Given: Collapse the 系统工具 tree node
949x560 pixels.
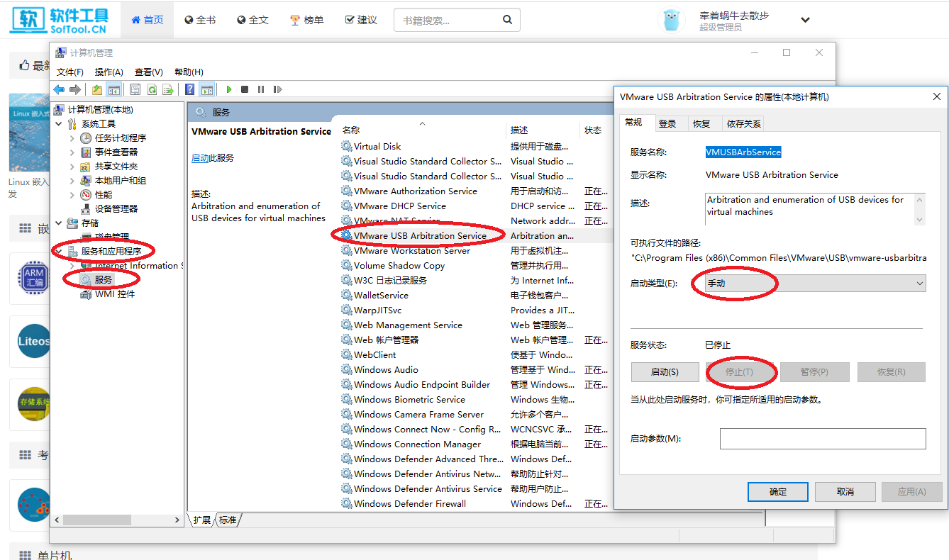Looking at the screenshot, I should click(58, 124).
